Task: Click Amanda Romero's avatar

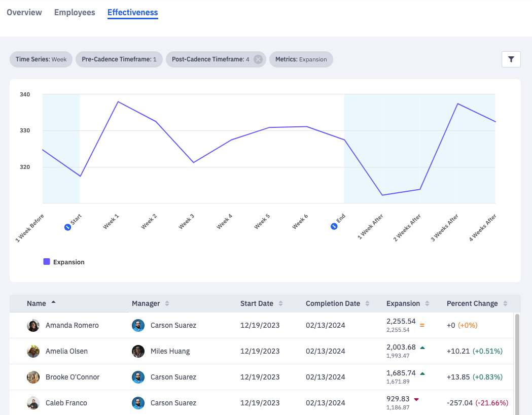Action: coord(33,325)
